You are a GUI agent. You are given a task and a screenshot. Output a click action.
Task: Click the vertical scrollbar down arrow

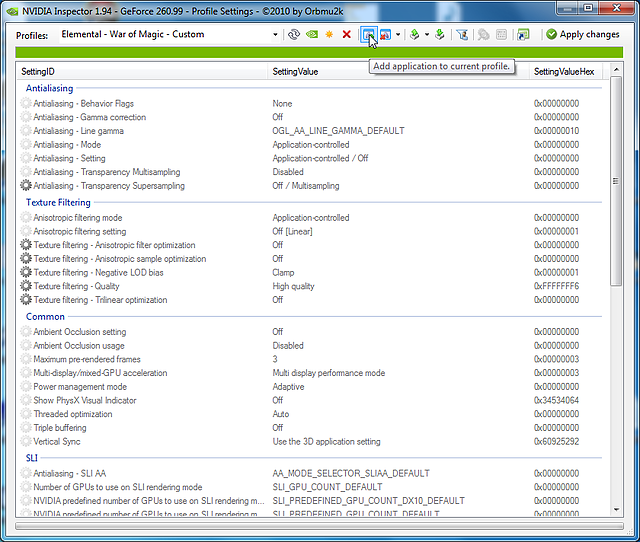(616, 510)
